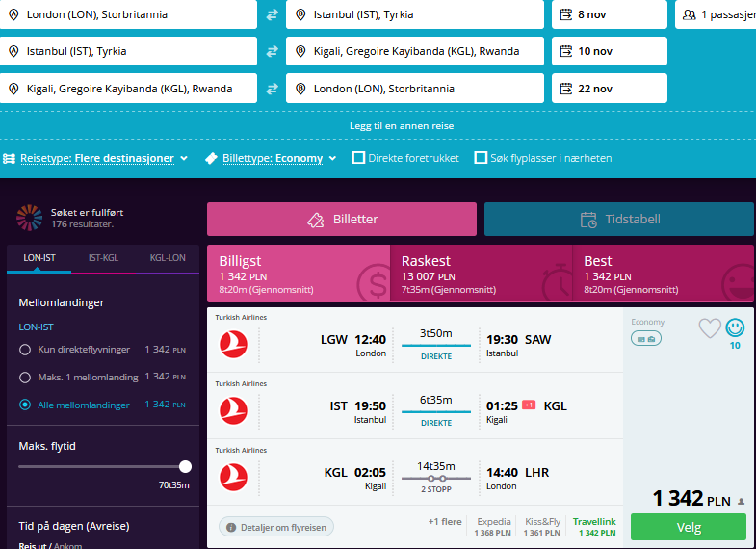Click destination pin icon in Istanbul arrival field

(300, 14)
